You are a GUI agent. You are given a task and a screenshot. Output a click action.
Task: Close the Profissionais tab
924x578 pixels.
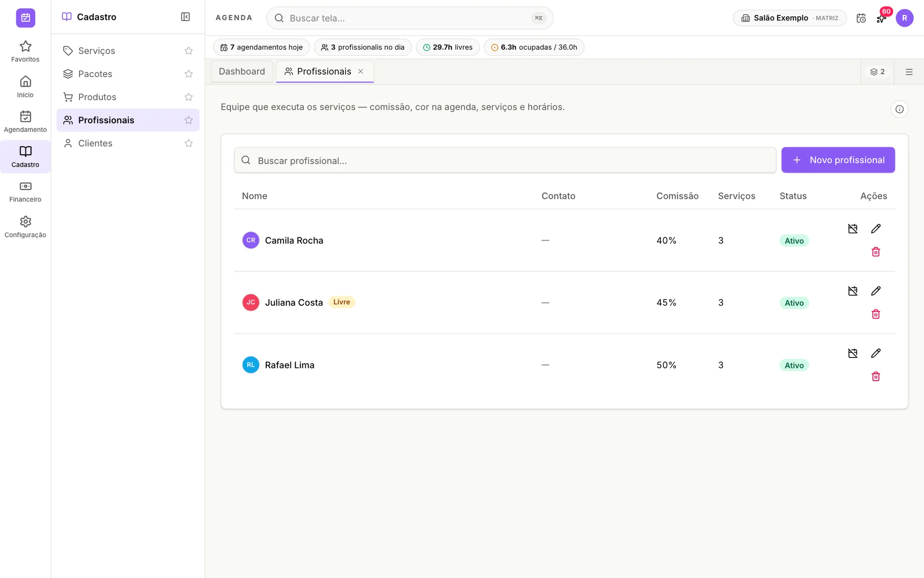tap(360, 71)
